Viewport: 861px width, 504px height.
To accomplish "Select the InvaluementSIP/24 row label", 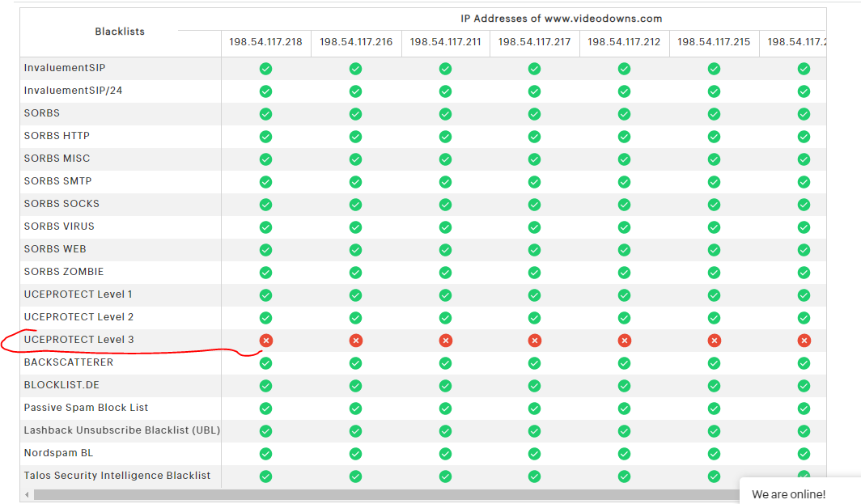I will coord(73,90).
